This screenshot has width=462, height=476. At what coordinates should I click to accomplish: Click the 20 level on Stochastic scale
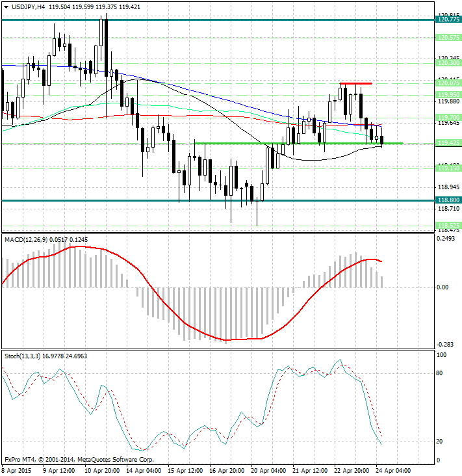(441, 442)
